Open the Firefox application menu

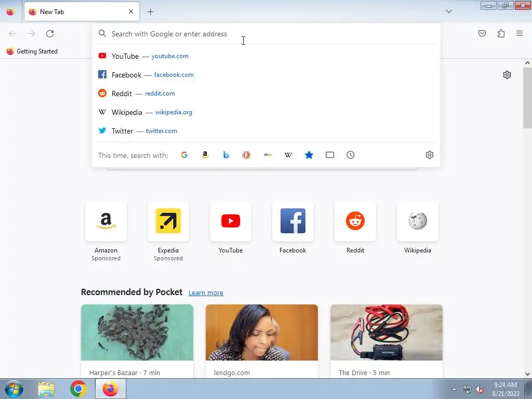coord(520,33)
